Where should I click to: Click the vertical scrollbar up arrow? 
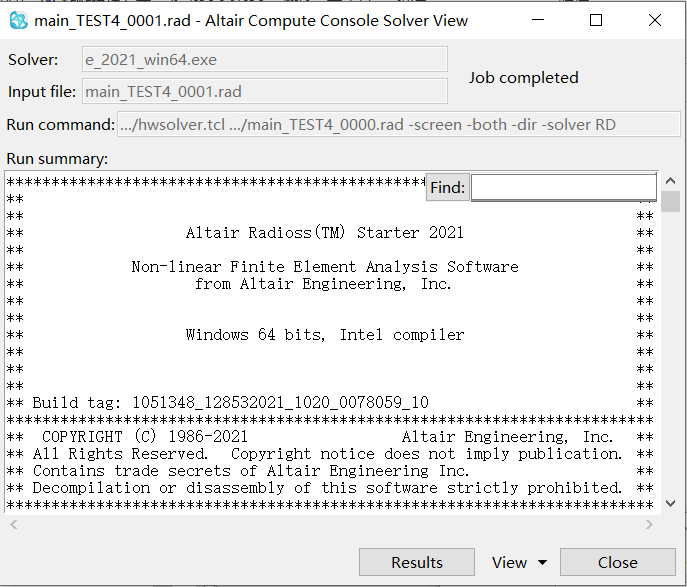pos(670,180)
